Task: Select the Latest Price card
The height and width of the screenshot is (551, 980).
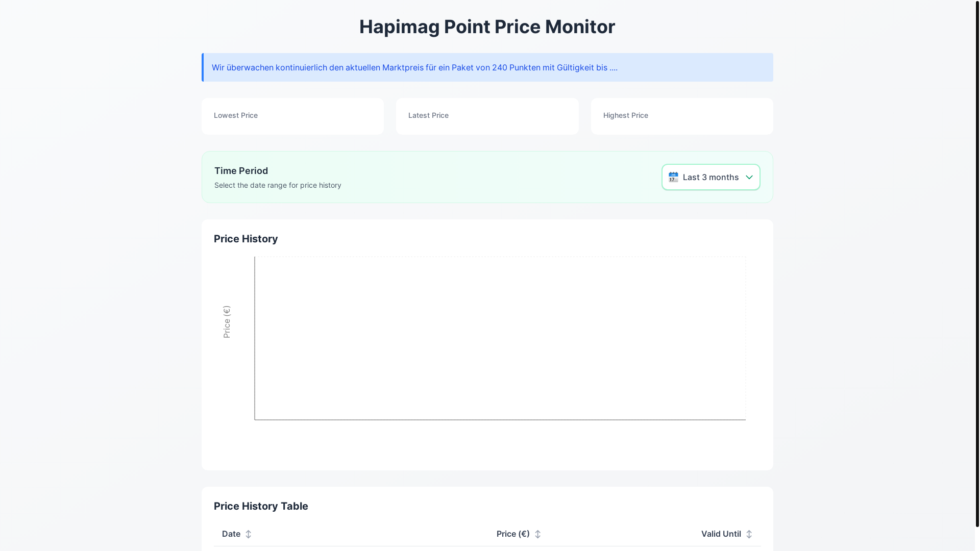Action: (487, 116)
